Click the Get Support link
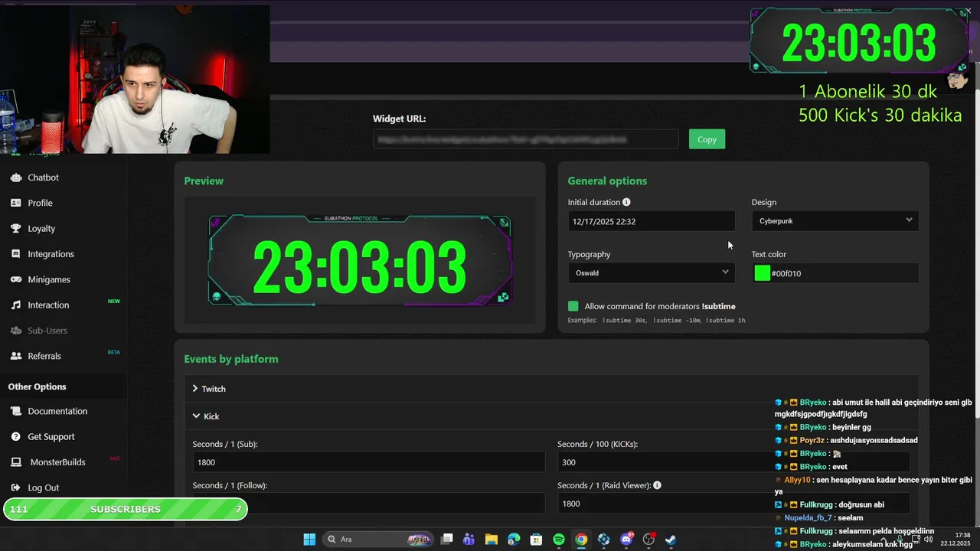Image resolution: width=980 pixels, height=551 pixels. point(51,437)
